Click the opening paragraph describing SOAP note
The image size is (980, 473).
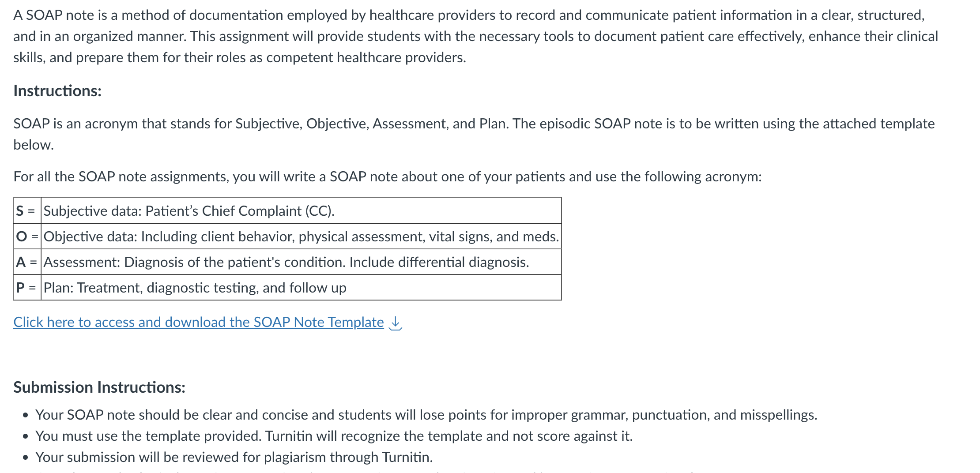click(476, 36)
